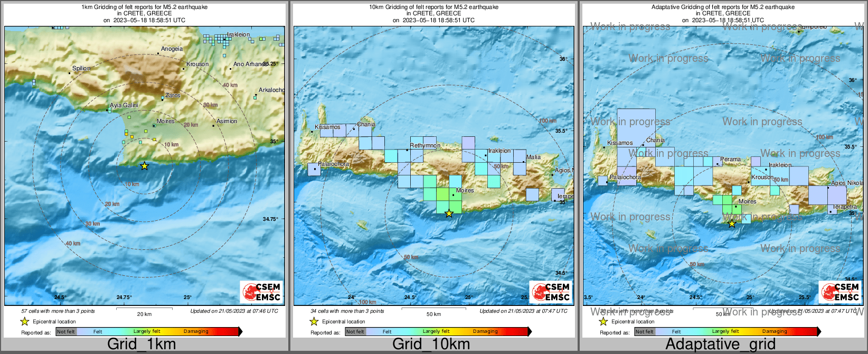Click the Asimion label on the 1km map
Image resolution: width=868 pixels, height=354 pixels.
(227, 121)
